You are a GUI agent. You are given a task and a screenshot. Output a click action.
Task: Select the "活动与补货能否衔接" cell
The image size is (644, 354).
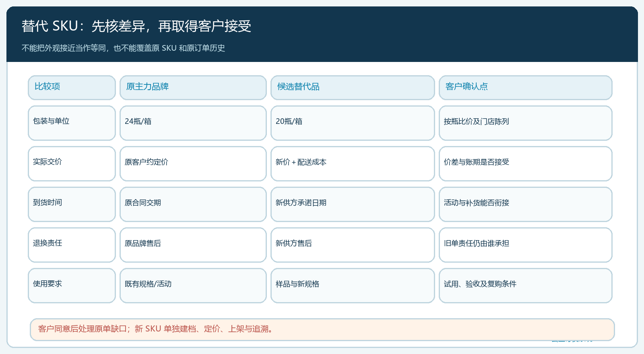[x=526, y=204]
